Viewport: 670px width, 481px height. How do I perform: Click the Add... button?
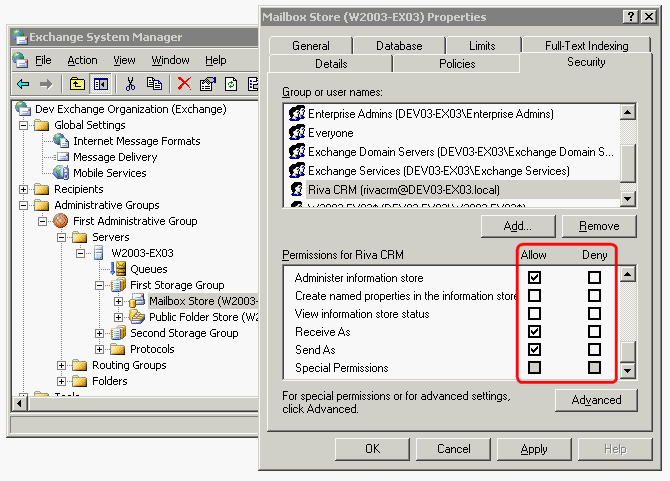[x=518, y=226]
